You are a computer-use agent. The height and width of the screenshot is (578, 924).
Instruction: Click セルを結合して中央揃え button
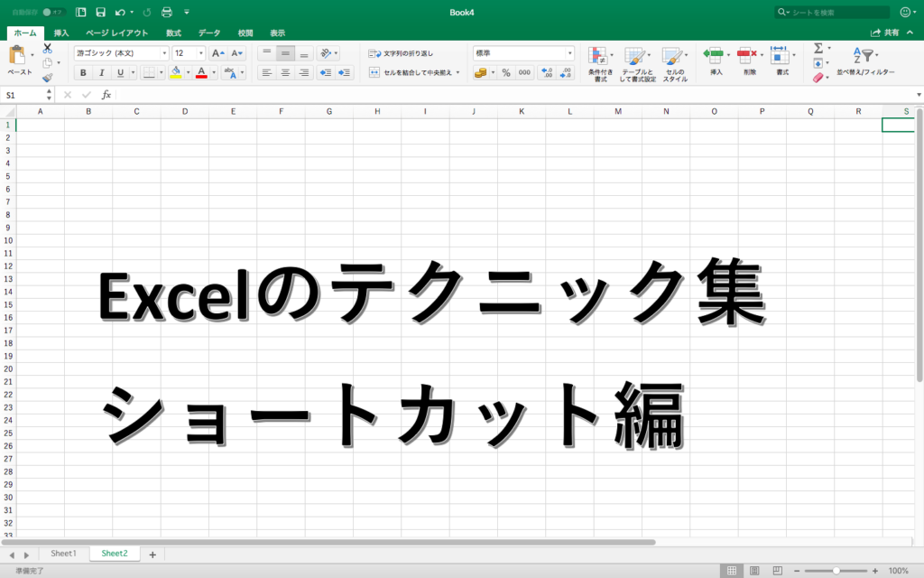(x=411, y=72)
